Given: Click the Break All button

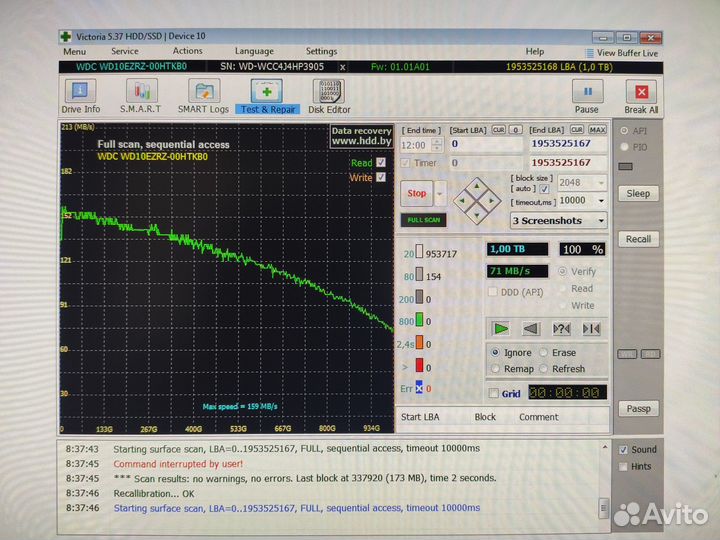Looking at the screenshot, I should coord(641,96).
